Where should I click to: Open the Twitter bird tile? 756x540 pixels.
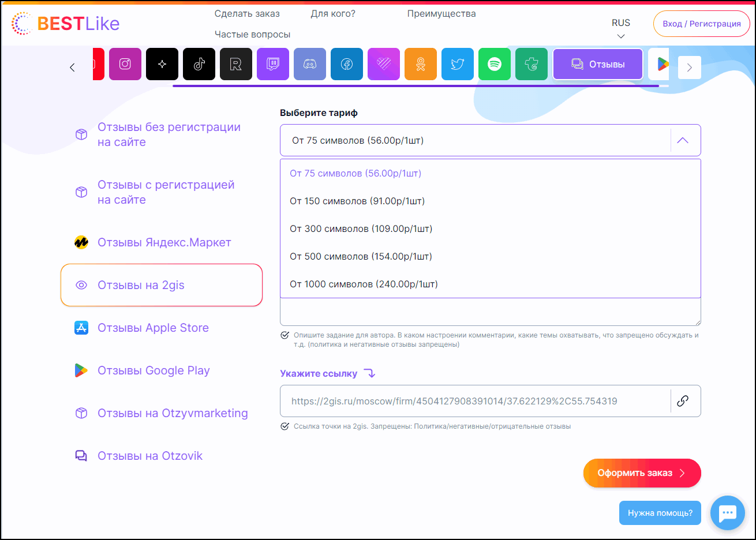(x=458, y=64)
